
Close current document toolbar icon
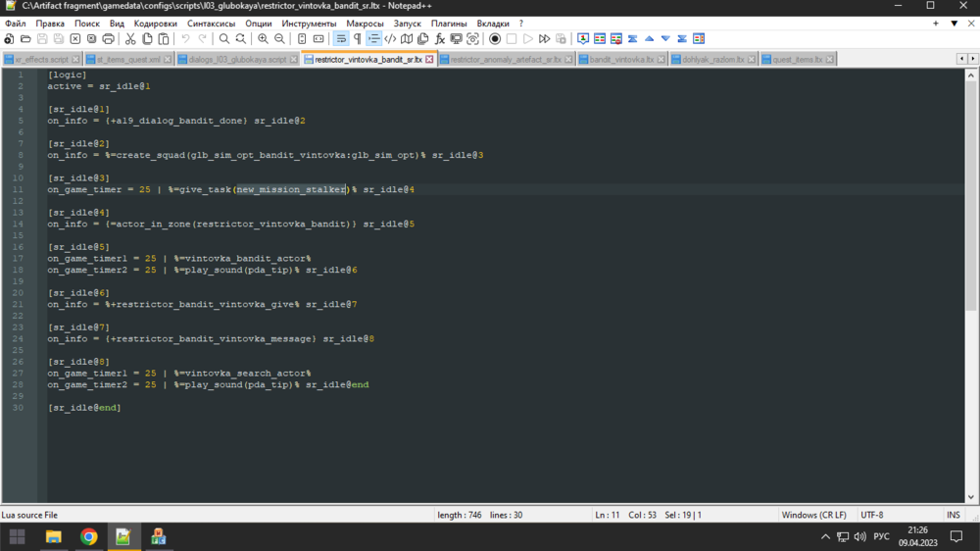[75, 39]
